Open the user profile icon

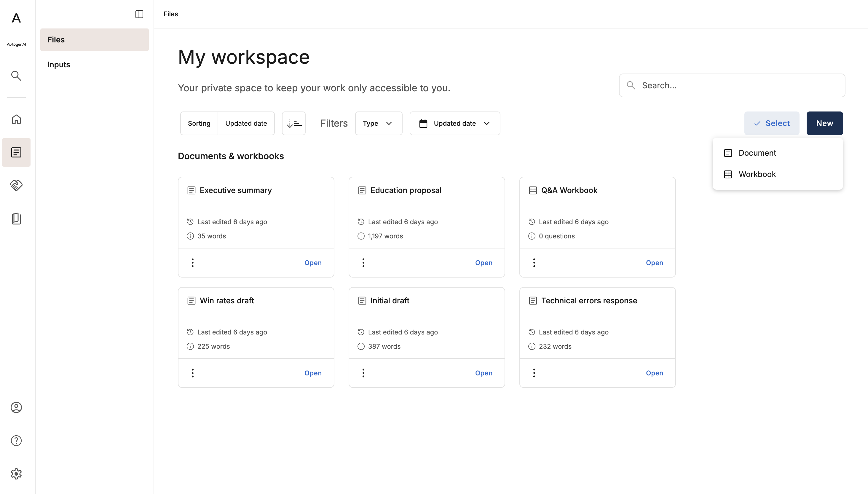coord(16,407)
